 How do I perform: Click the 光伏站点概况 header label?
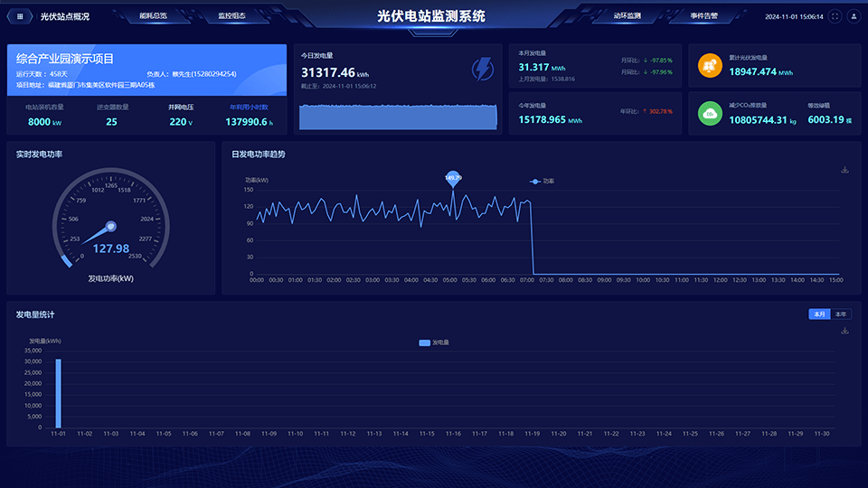(x=65, y=16)
